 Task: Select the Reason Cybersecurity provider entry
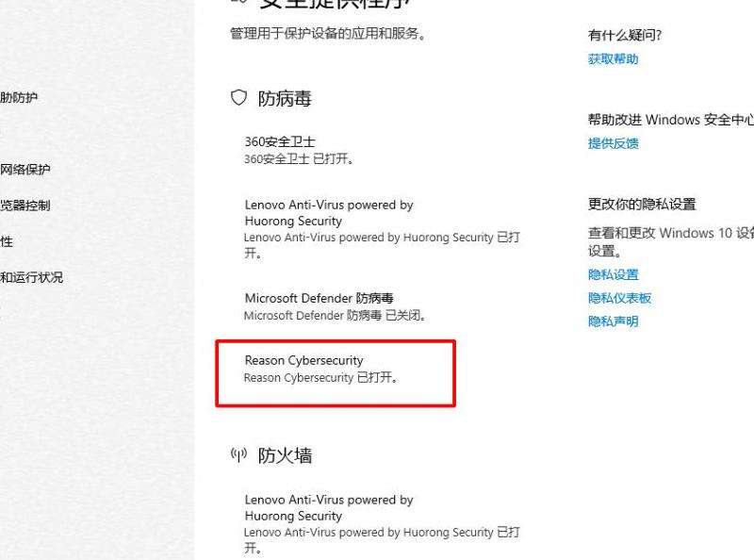(x=336, y=373)
